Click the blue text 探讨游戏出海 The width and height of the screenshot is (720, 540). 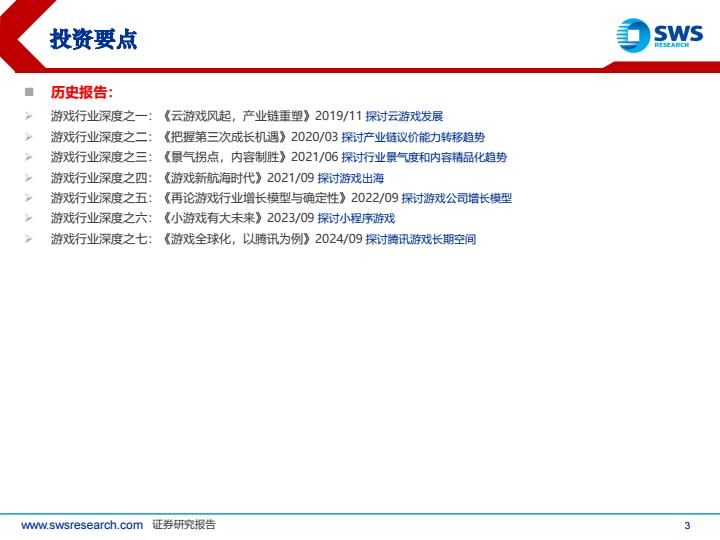[351, 178]
